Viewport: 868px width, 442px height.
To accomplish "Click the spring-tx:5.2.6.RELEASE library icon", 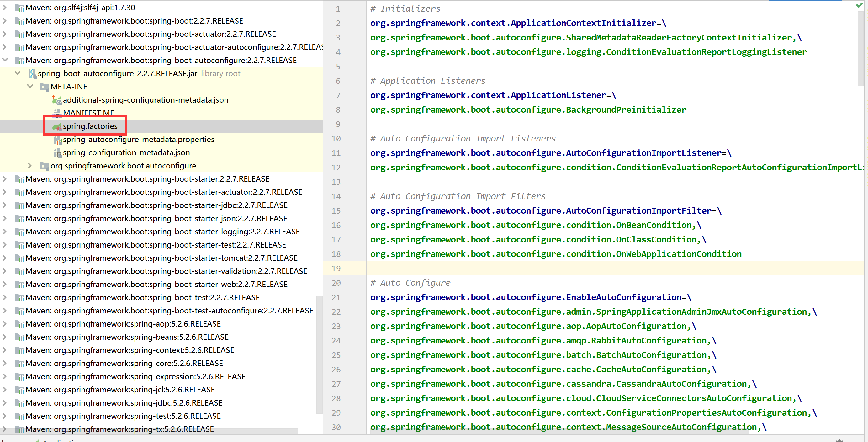I will (x=19, y=429).
